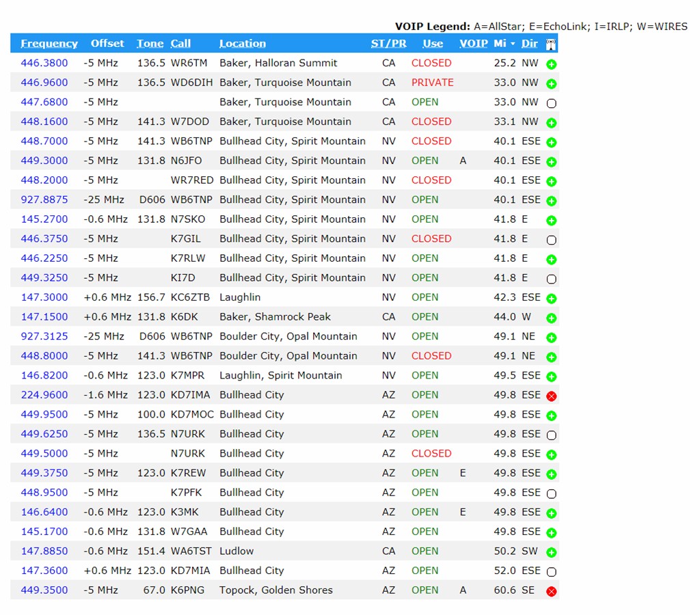Click empty circle for 447.6800 row
This screenshot has height=615, width=700.
tap(551, 103)
